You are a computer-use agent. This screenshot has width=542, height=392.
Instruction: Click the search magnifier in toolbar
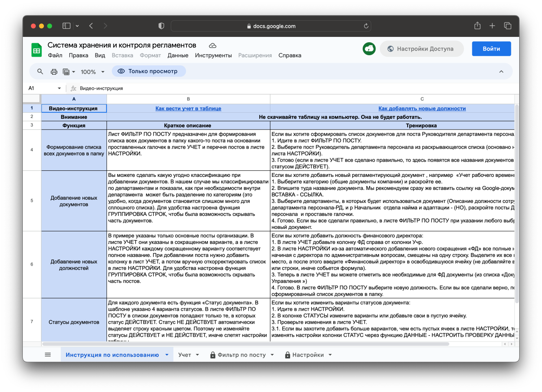pos(40,71)
